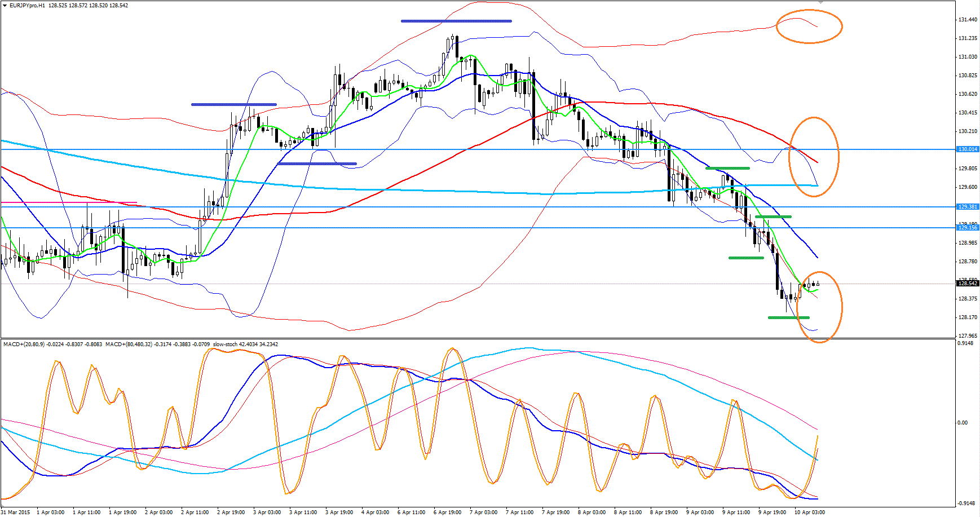
Task: Select the lowest green support segment
Action: tap(788, 317)
